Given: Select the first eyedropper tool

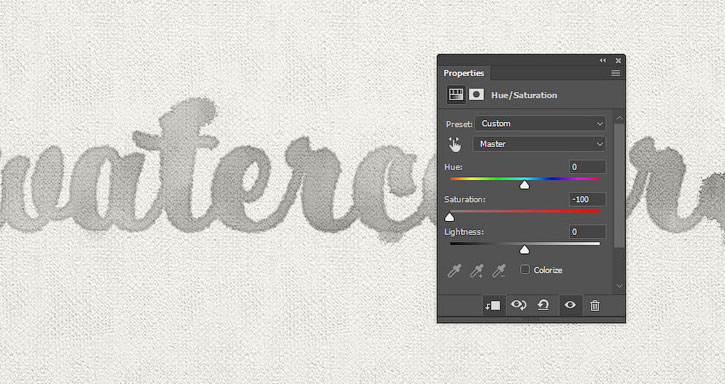Looking at the screenshot, I should 454,271.
